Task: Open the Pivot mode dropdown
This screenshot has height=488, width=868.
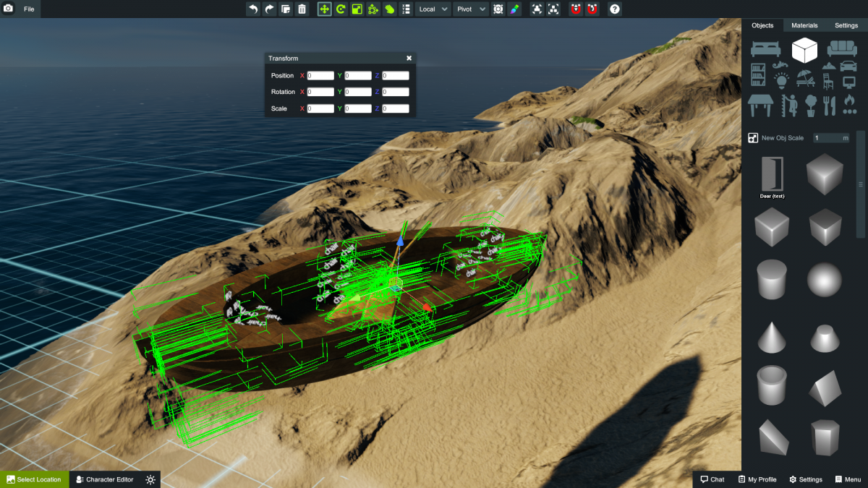Action: pyautogui.click(x=470, y=9)
